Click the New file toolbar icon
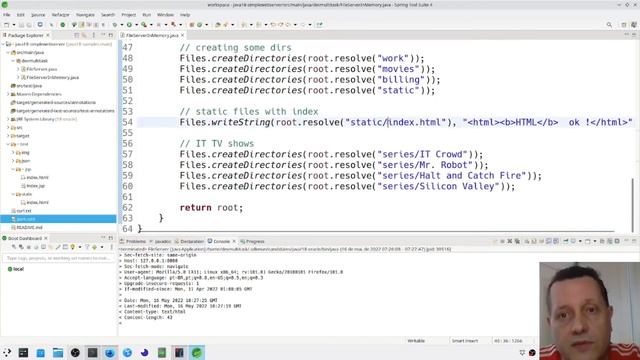The image size is (640, 360). click(6, 24)
